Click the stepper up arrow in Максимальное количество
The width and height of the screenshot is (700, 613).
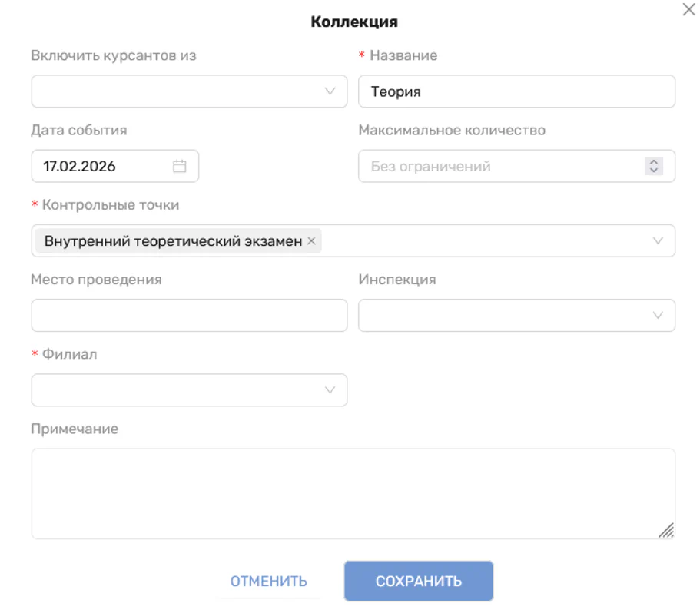652,161
